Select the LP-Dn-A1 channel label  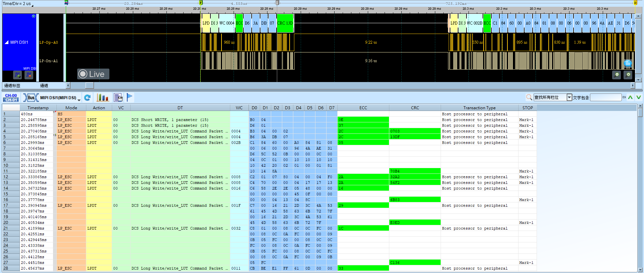[x=49, y=61]
